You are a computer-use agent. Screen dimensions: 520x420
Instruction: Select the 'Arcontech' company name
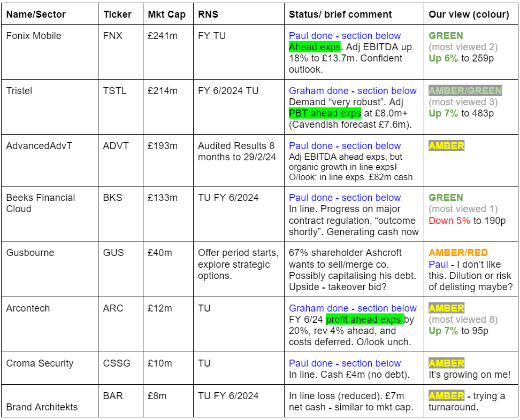(x=28, y=308)
